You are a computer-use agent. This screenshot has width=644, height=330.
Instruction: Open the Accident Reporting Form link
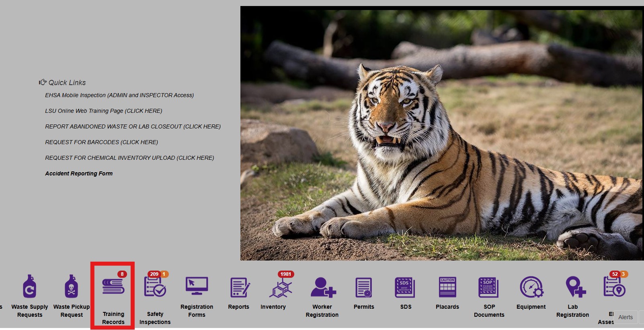[x=79, y=173]
